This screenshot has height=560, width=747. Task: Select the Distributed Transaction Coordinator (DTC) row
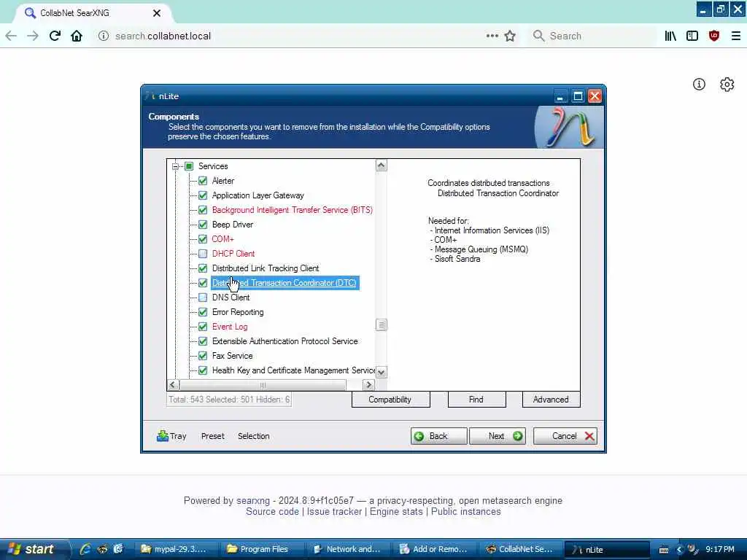pos(285,283)
